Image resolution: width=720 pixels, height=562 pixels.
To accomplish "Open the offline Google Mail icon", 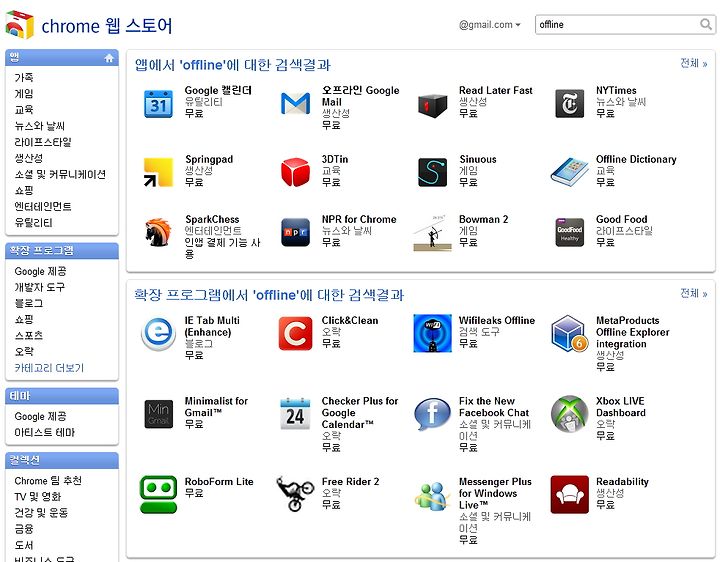I will pos(295,104).
